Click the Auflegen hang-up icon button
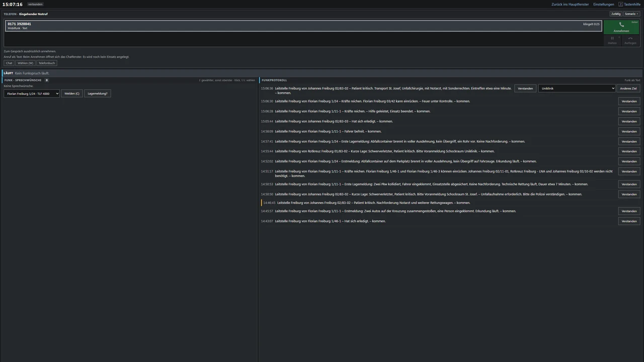644x362 pixels. pyautogui.click(x=630, y=41)
